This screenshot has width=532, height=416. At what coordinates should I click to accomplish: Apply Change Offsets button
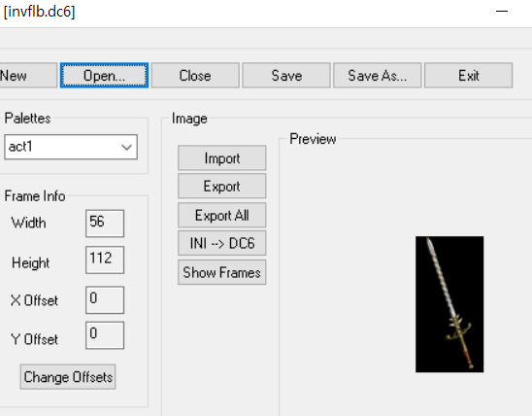pyautogui.click(x=68, y=377)
